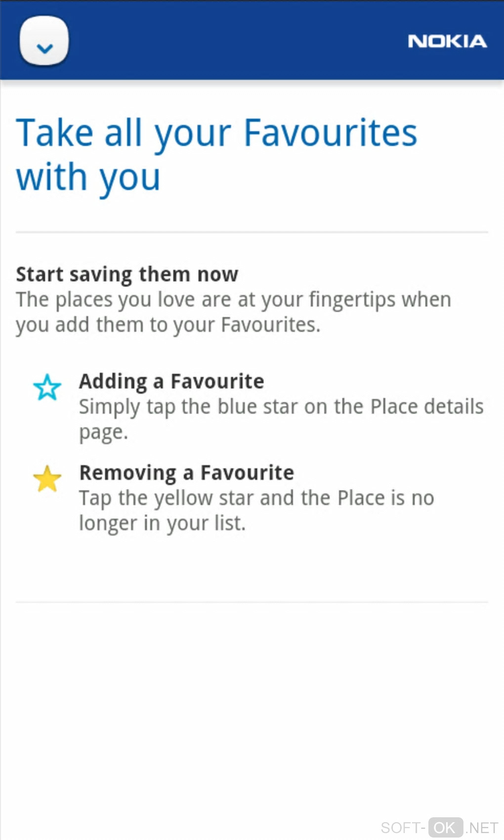Click the "Take all your Favourites" heading line
This screenshot has width=504, height=840.
[217, 133]
